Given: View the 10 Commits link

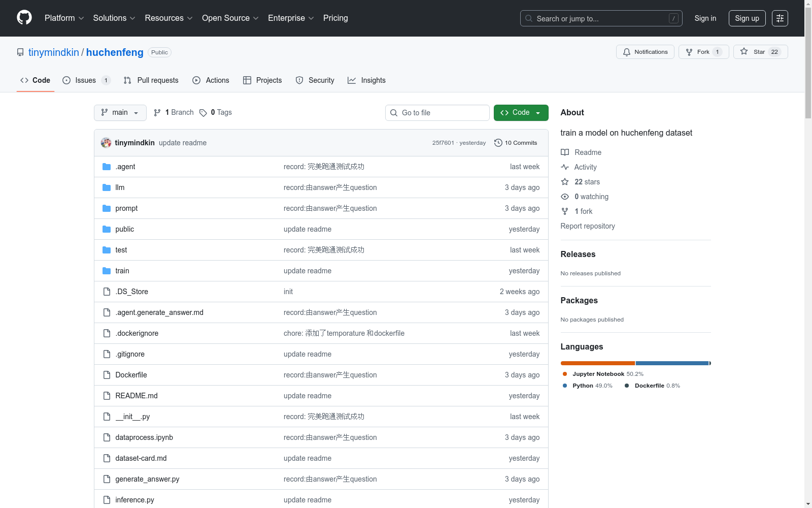Looking at the screenshot, I should (x=516, y=143).
